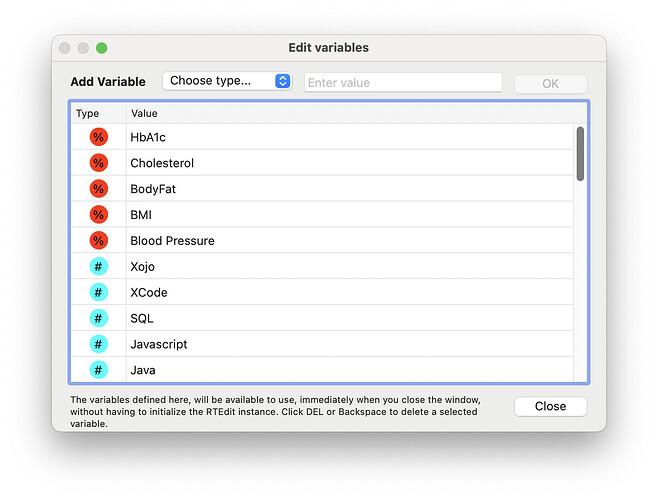Select the Xojo variable row
658x500 pixels.
click(x=322, y=267)
